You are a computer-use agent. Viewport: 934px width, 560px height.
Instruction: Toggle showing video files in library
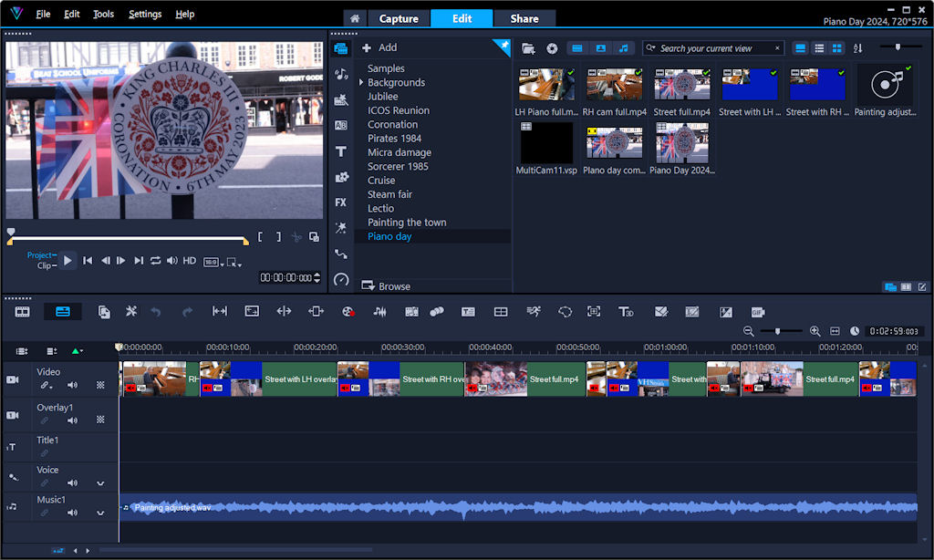pyautogui.click(x=576, y=48)
